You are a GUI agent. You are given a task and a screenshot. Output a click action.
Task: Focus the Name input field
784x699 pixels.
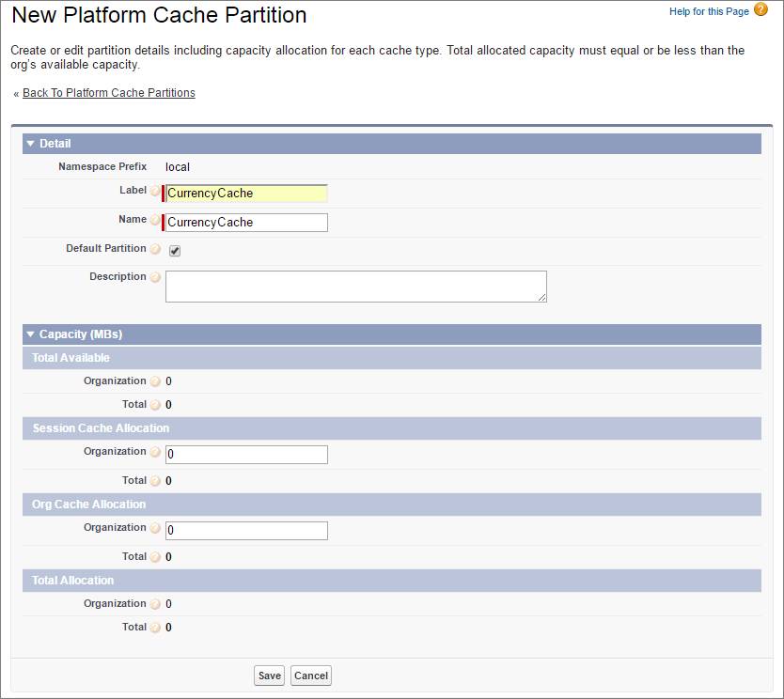coord(246,223)
